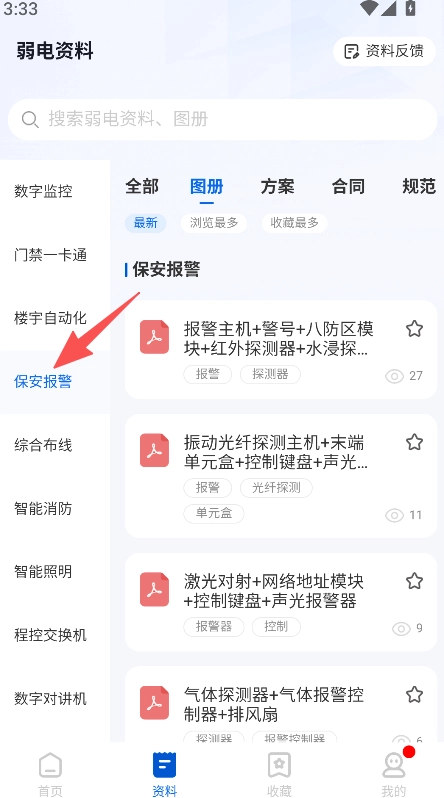
Task: Switch to the 方案 tab
Action: (x=277, y=187)
